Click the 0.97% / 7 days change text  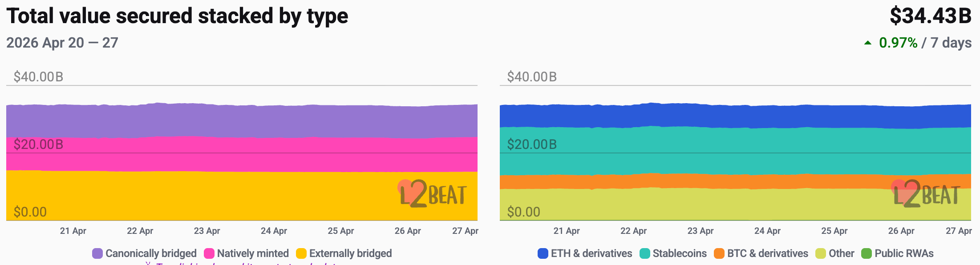coord(925,43)
